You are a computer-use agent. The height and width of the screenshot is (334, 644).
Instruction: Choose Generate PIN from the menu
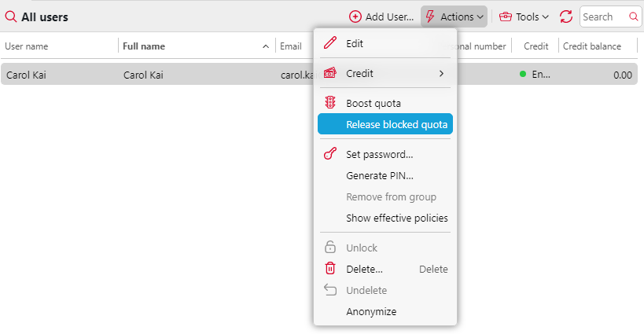tap(379, 175)
